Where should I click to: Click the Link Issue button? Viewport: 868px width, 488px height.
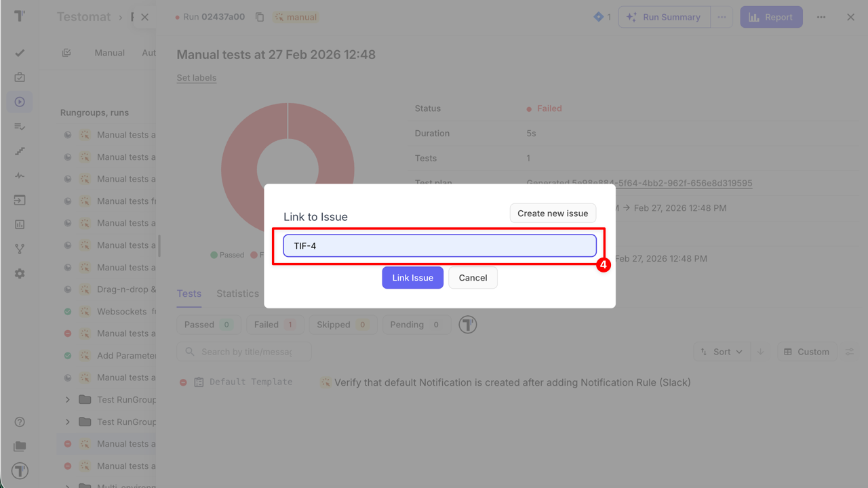[x=412, y=277]
